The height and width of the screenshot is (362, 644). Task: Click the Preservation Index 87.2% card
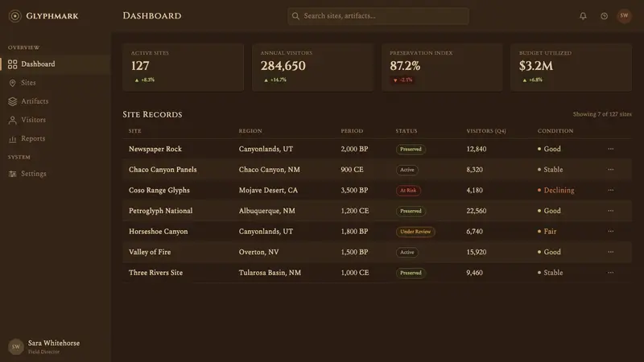click(x=442, y=68)
